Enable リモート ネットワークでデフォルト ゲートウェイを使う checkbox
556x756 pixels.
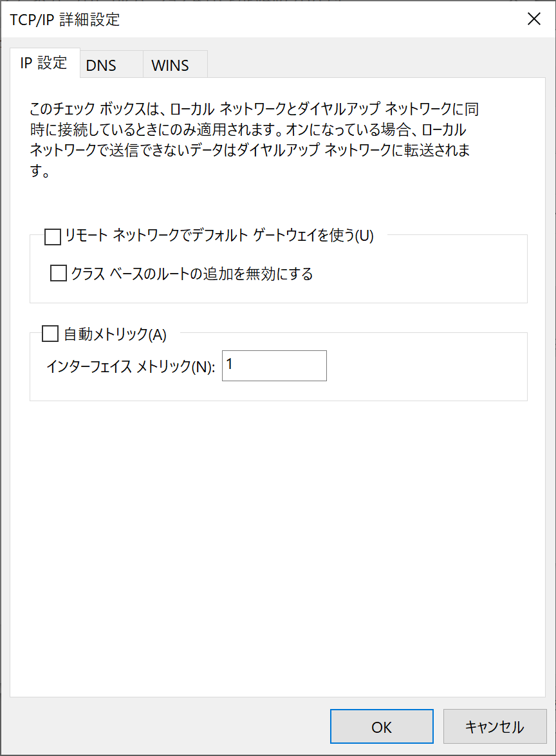coord(52,237)
